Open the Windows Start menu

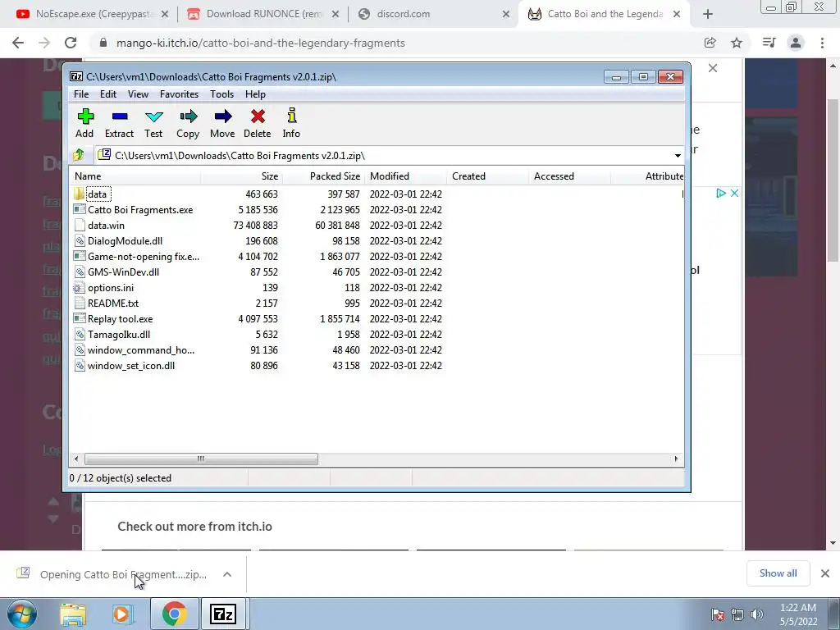coord(21,614)
